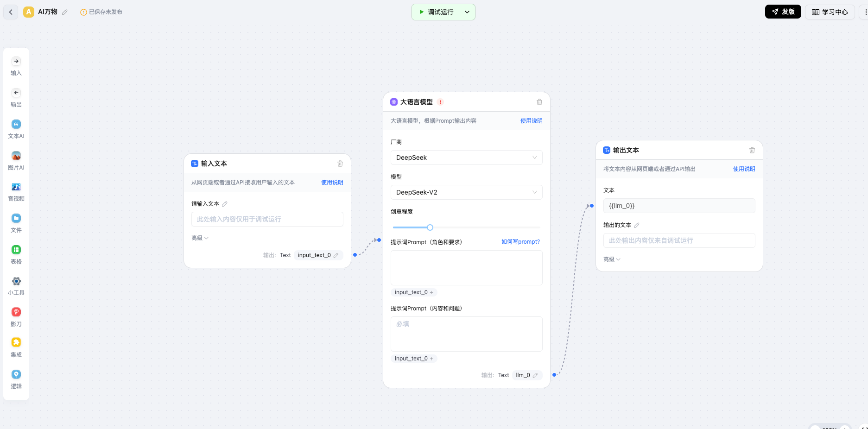Open the 集成 sidebar category
This screenshot has height=429, width=868.
[16, 348]
